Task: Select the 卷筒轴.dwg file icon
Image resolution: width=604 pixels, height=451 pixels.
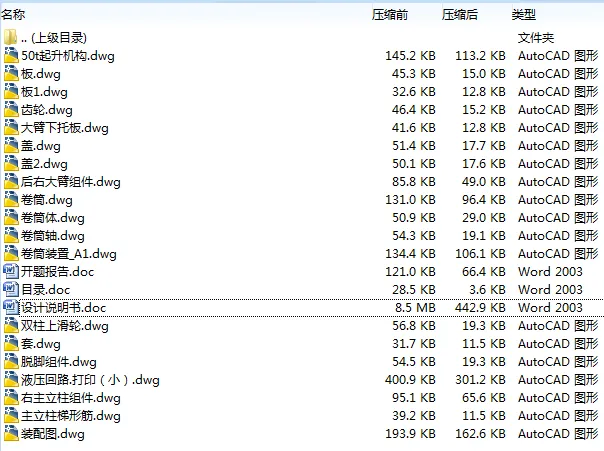Action: [11, 236]
